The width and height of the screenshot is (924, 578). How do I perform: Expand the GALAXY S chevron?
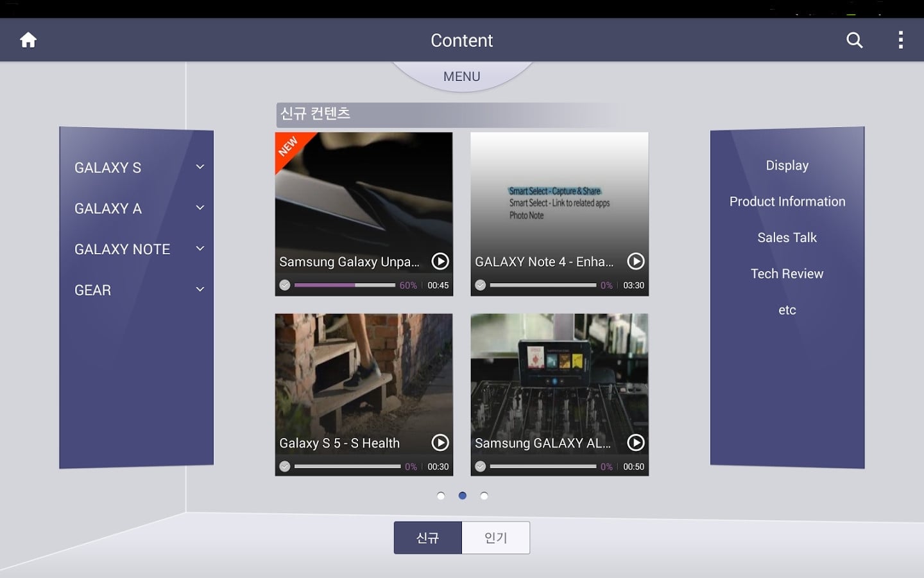pos(200,167)
